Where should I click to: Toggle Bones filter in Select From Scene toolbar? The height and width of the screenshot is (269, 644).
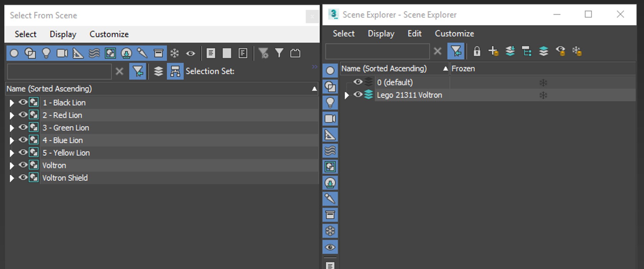tap(142, 53)
